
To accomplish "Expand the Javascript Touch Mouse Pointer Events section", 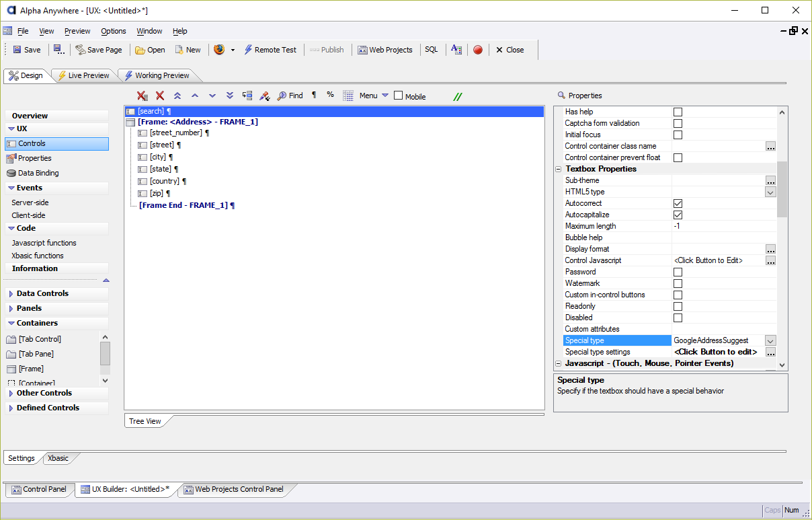I will click(558, 364).
